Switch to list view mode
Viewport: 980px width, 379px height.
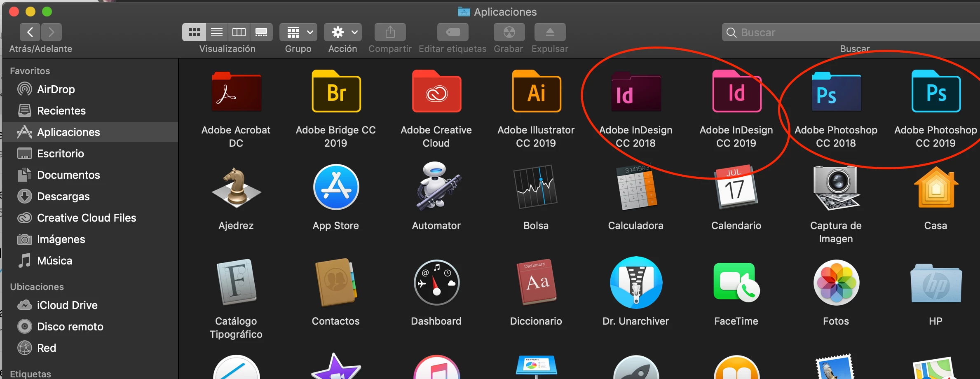click(x=217, y=32)
